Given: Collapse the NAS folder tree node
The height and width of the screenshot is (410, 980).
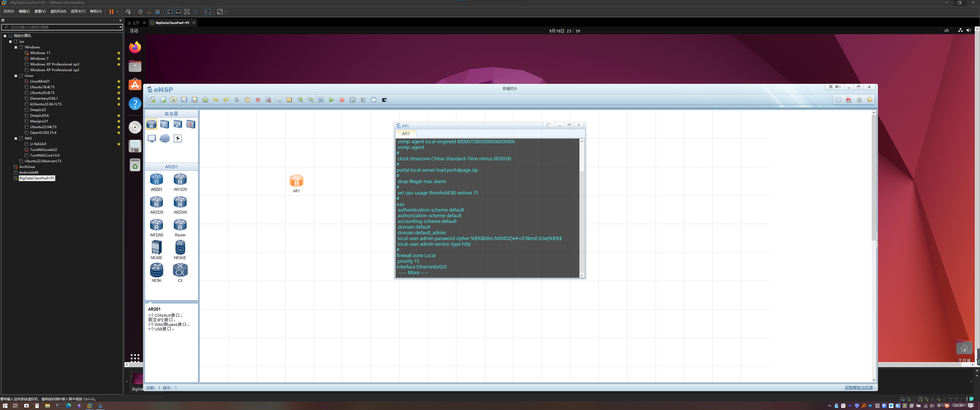Looking at the screenshot, I should (x=16, y=138).
